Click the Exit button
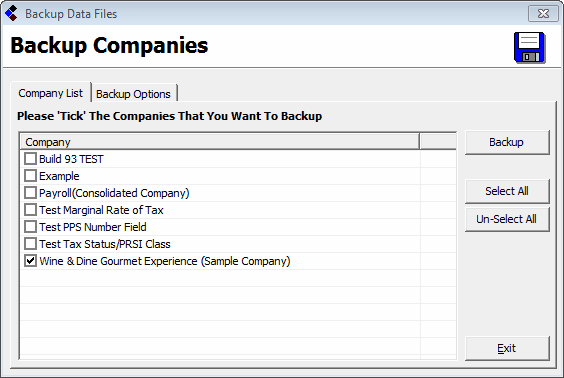Viewport: 564px width, 378px height. coord(507,348)
